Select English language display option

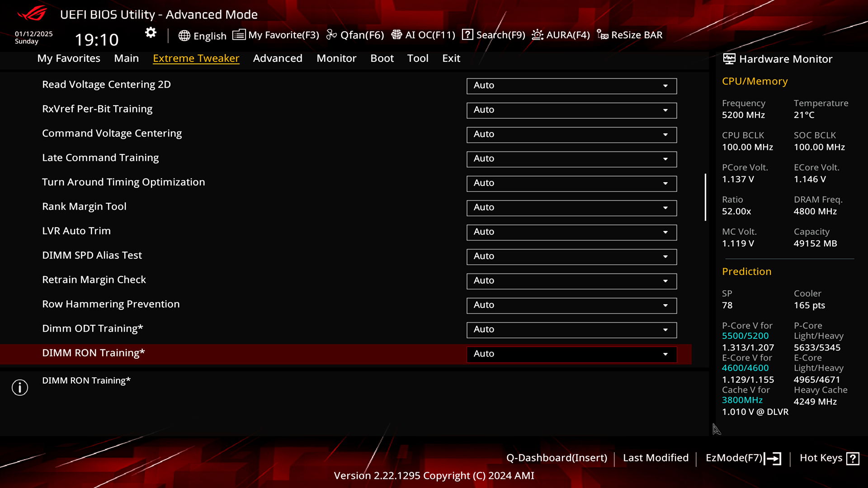tap(203, 34)
